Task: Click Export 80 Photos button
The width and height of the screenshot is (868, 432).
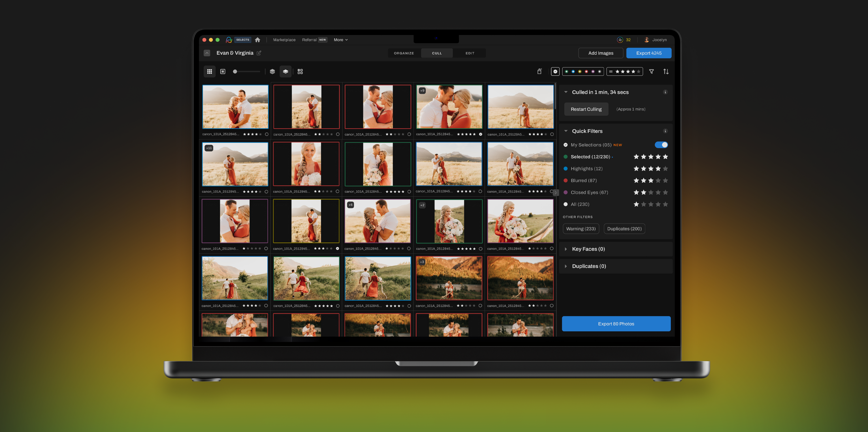Action: pyautogui.click(x=616, y=324)
